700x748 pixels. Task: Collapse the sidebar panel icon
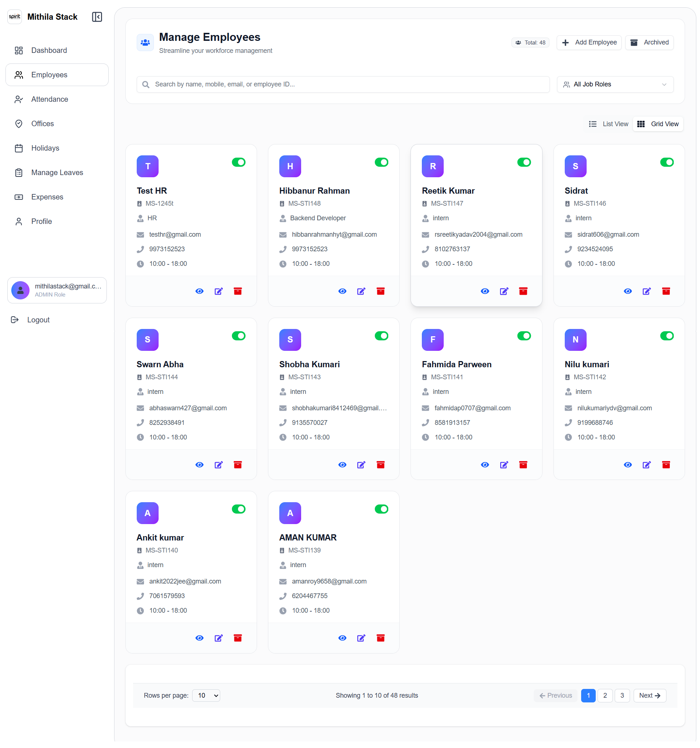pos(97,17)
